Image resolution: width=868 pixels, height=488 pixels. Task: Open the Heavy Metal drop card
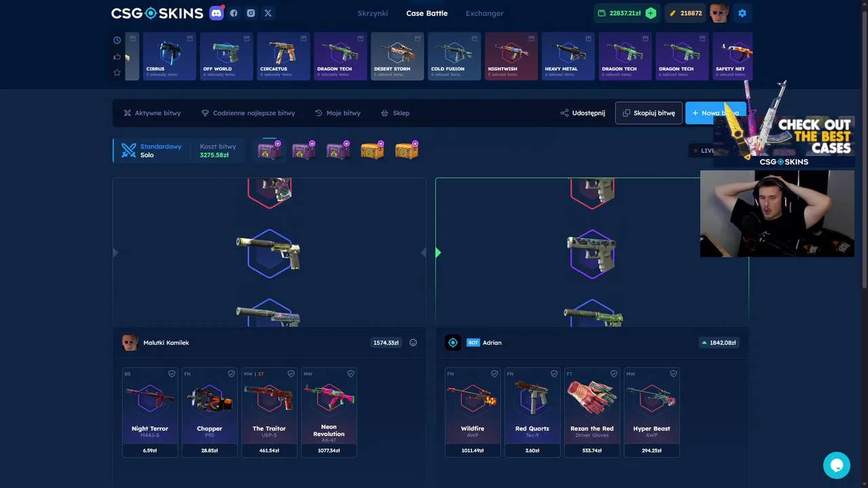(568, 56)
